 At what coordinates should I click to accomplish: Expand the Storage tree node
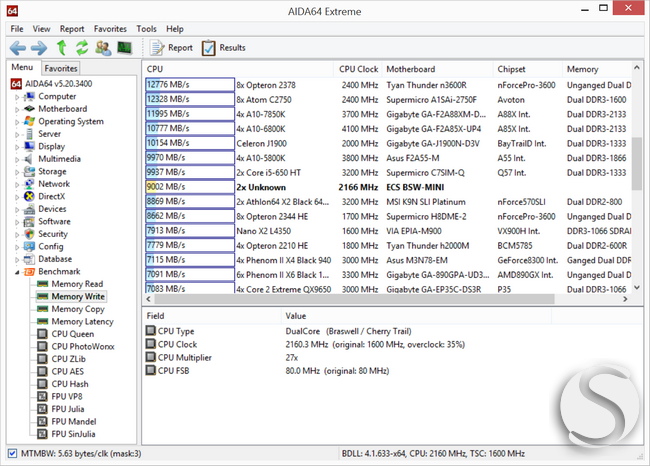(x=17, y=172)
